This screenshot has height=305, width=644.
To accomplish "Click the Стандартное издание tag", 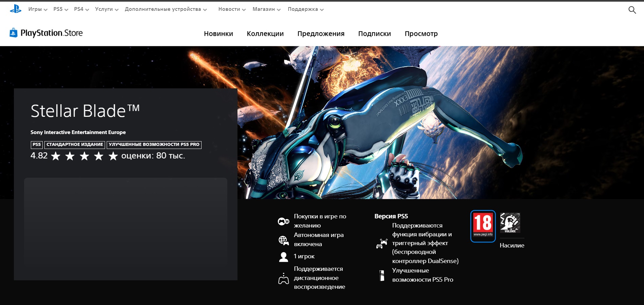I will pyautogui.click(x=75, y=145).
